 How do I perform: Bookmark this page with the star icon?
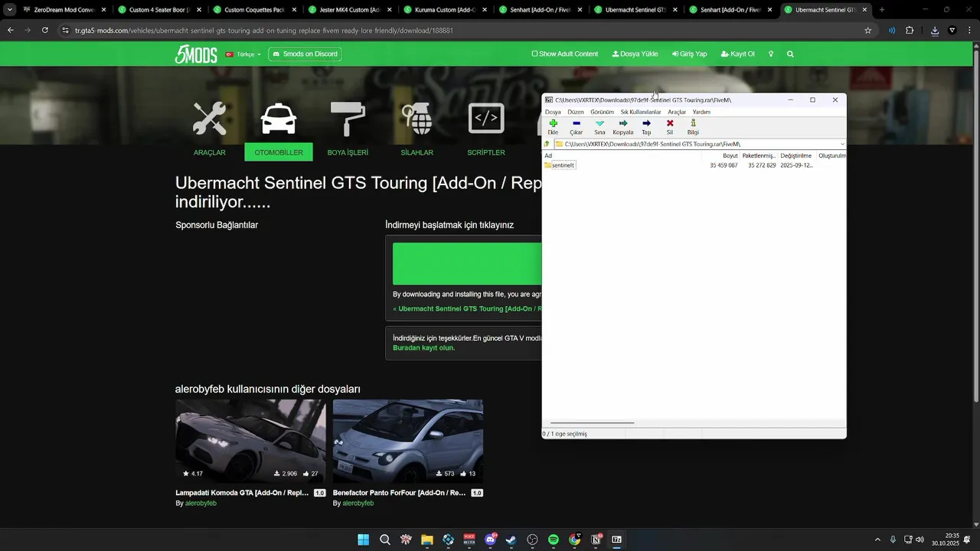point(867,31)
